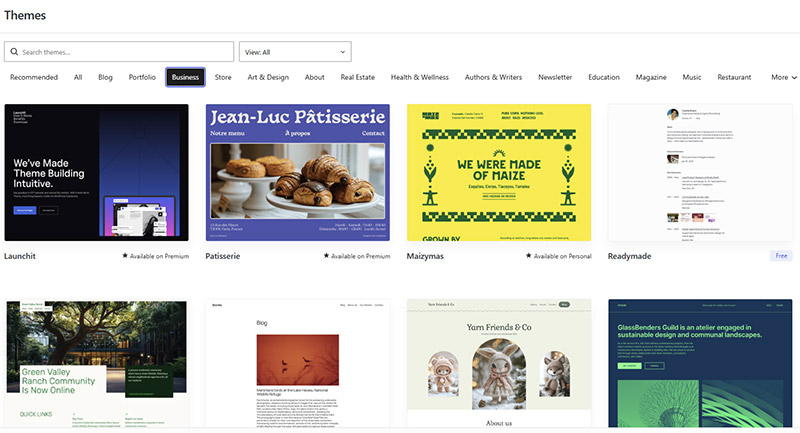Open the Green Valley Ranch Community theme preview

(x=96, y=363)
